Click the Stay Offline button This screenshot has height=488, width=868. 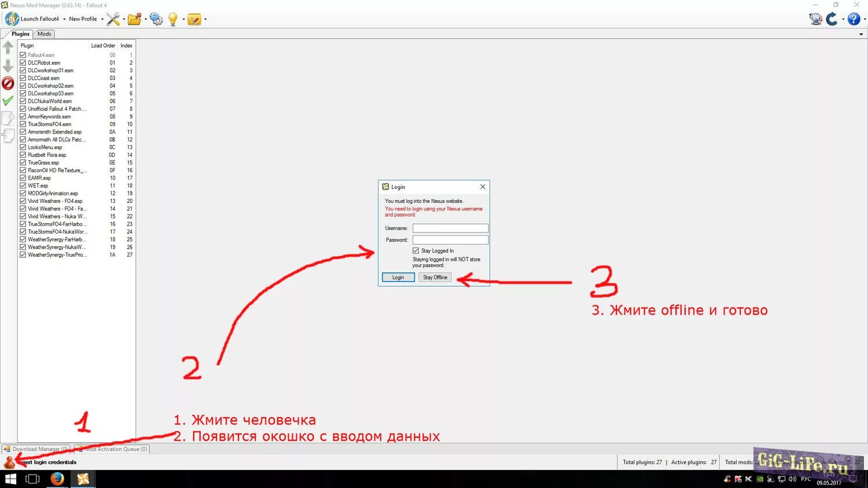coord(435,278)
